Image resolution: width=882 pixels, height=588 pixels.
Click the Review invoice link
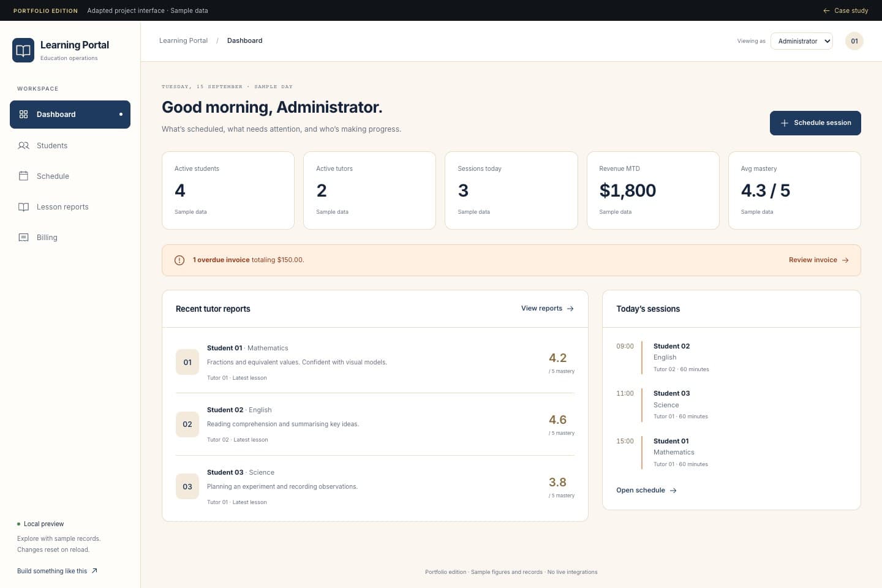pos(818,260)
